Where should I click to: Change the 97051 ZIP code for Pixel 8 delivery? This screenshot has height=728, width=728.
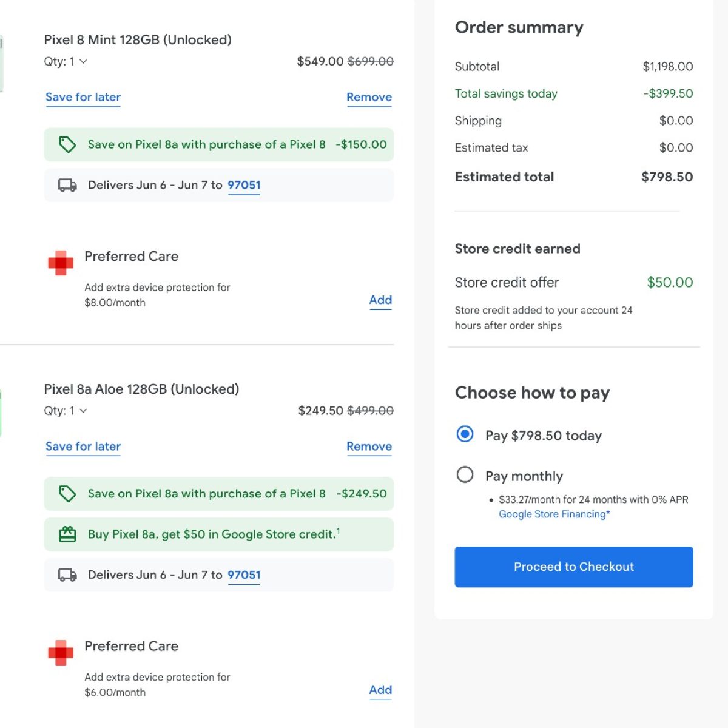pos(244,185)
